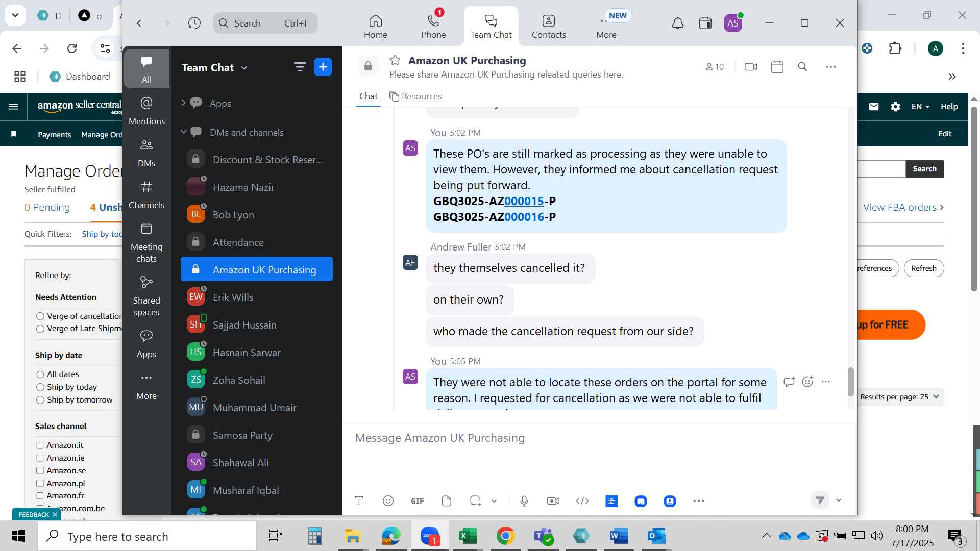Open the AS profile avatar menu

coord(732,23)
